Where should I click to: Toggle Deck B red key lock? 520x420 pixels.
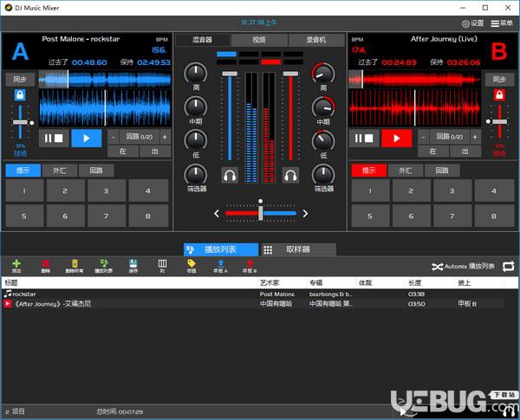(x=499, y=95)
